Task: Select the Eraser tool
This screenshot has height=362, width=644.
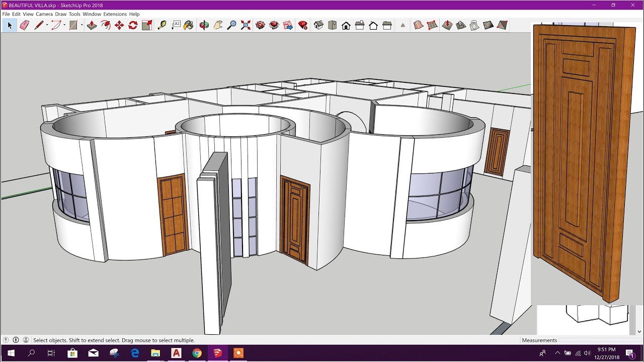Action: pos(24,25)
